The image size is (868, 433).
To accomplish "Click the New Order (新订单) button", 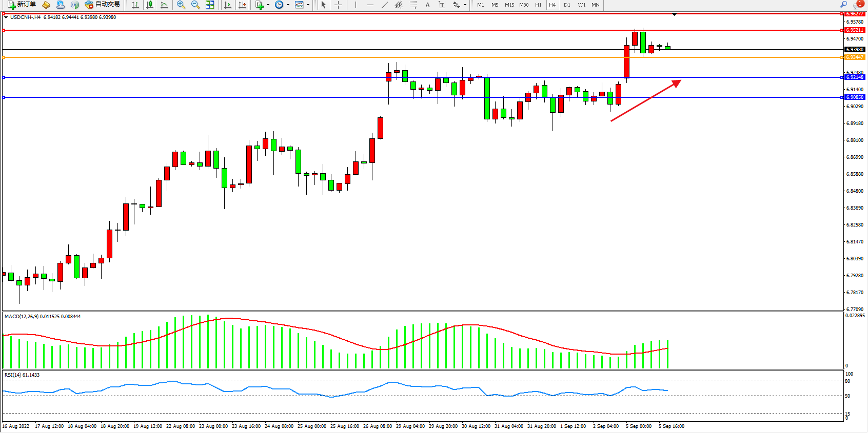I will point(22,5).
